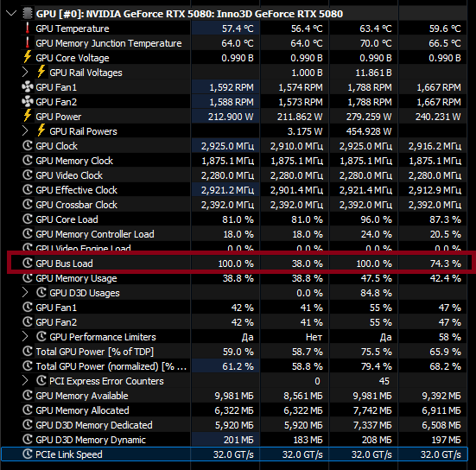476x470 pixels.
Task: Expand PCI Express Error Counters
Action: pos(25,381)
